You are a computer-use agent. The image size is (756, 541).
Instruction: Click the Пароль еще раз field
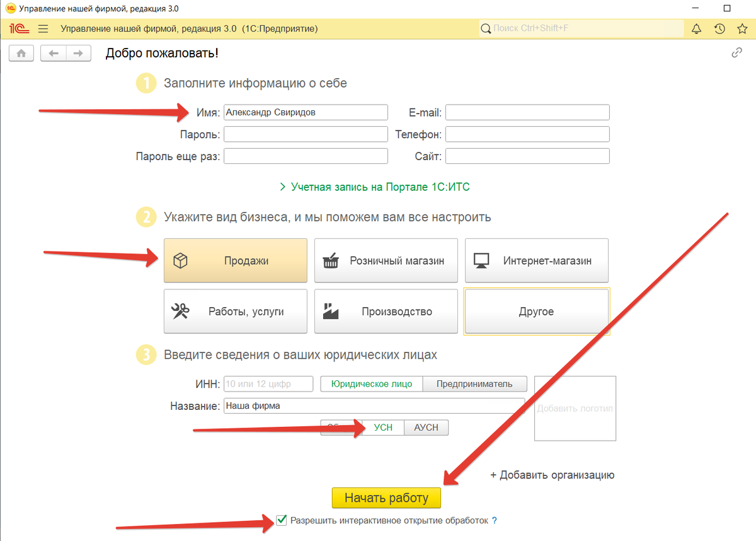coord(306,156)
